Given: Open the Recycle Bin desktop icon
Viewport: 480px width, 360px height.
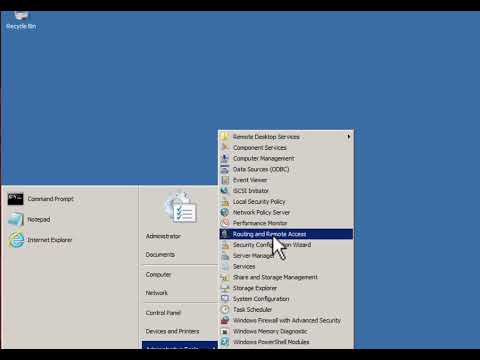Looking at the screenshot, I should pyautogui.click(x=21, y=21).
